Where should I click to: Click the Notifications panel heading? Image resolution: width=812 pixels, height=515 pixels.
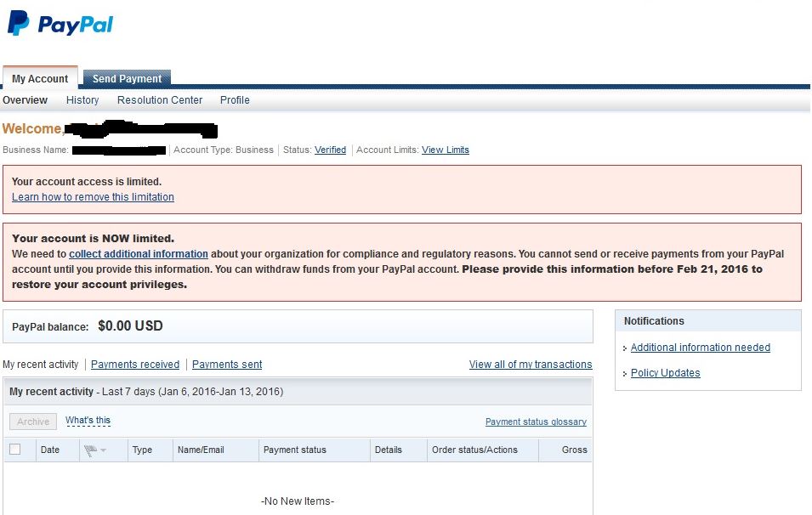tap(654, 321)
